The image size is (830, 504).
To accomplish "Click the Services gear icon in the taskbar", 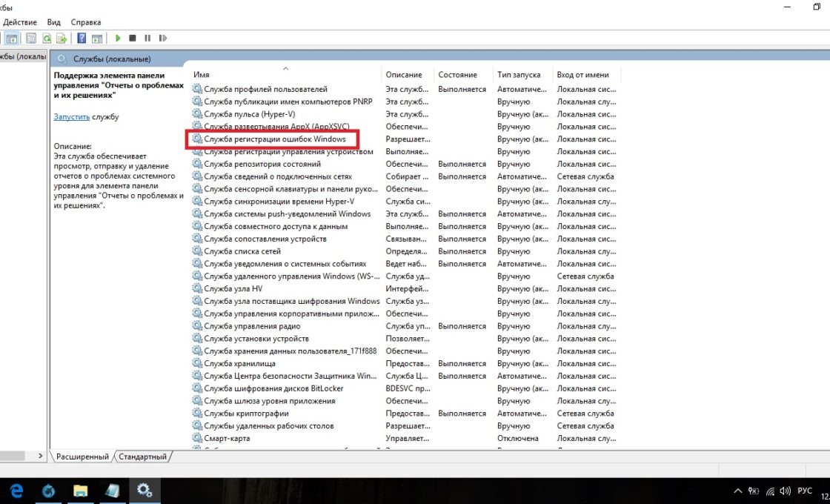I will coord(144,490).
